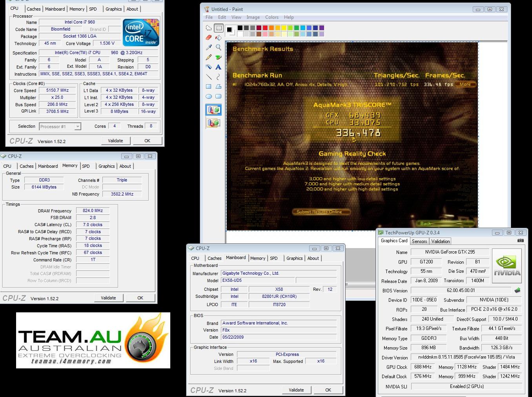Select the Rectangle shape tool
The width and height of the screenshot is (532, 397).
[209, 87]
